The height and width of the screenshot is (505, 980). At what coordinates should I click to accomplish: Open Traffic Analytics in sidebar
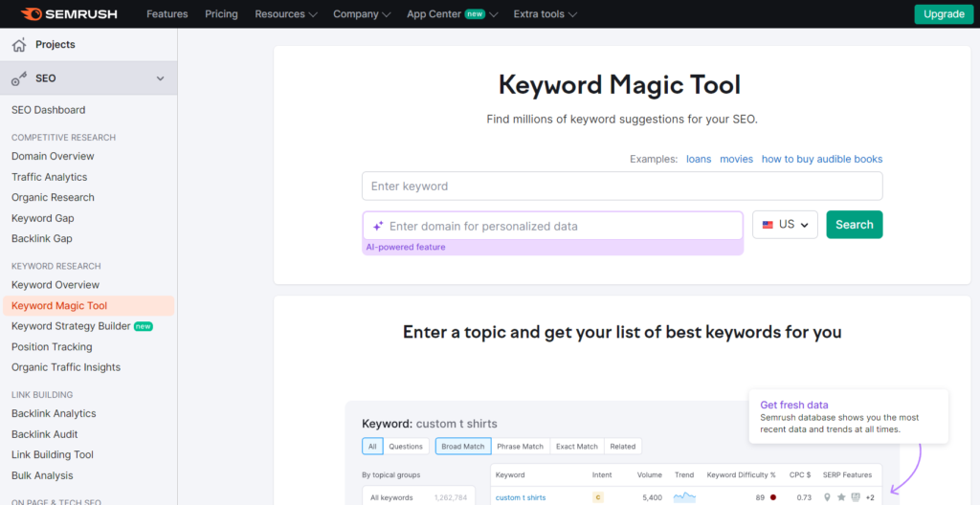[x=50, y=177]
